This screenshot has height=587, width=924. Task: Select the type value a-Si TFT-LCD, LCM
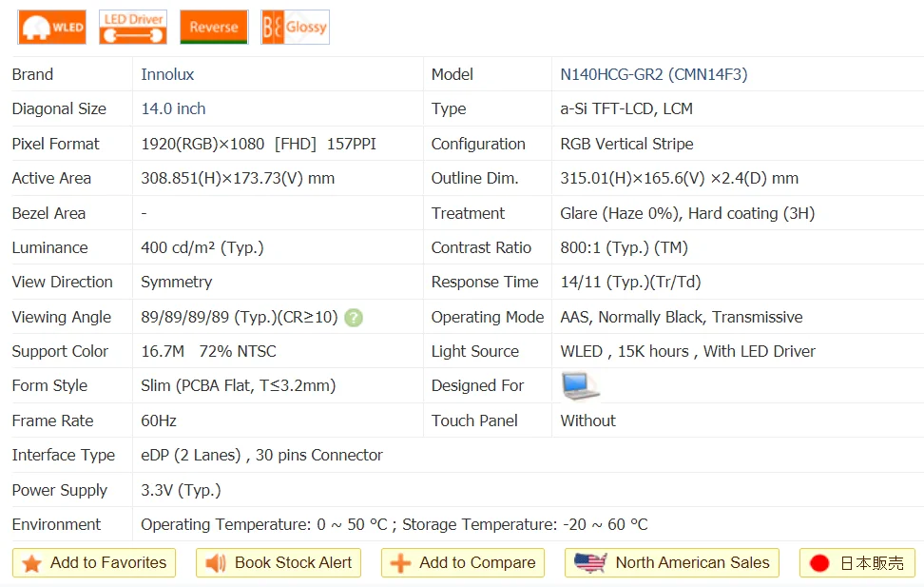click(x=626, y=108)
